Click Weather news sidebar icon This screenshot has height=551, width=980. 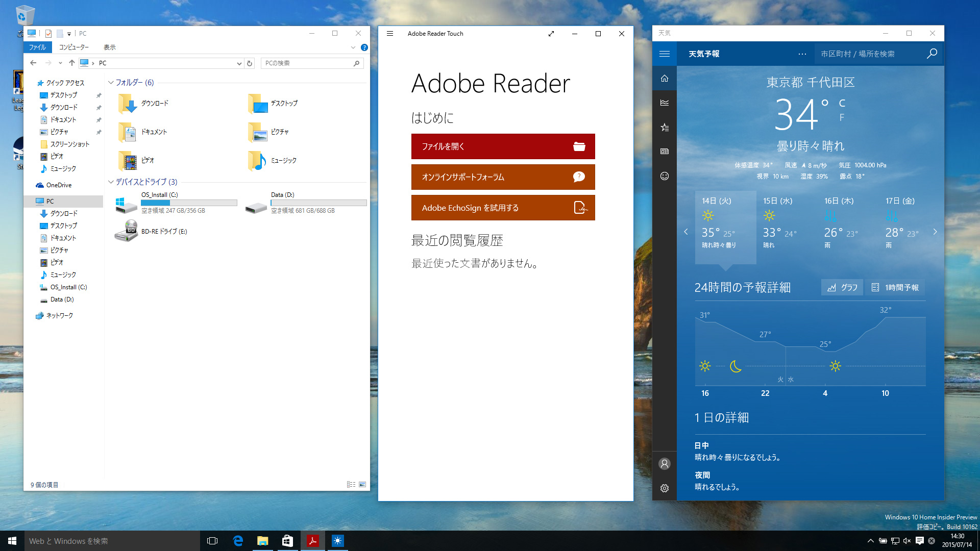click(664, 152)
